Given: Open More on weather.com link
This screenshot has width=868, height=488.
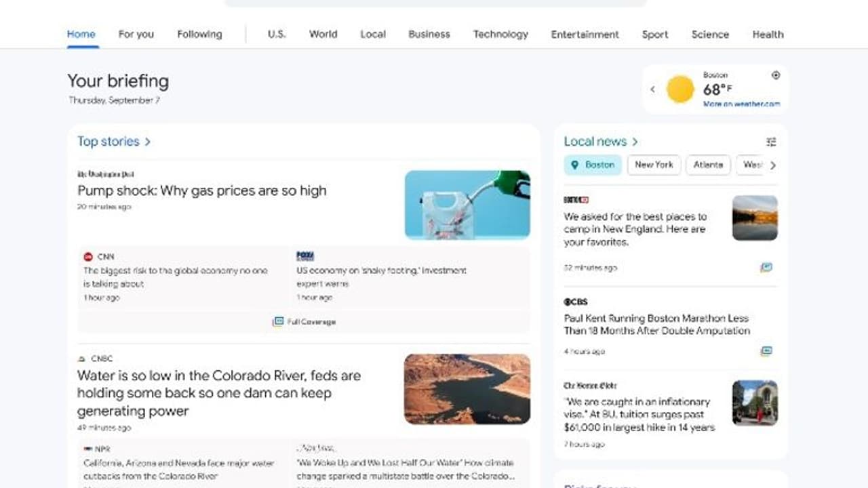Looking at the screenshot, I should 742,104.
